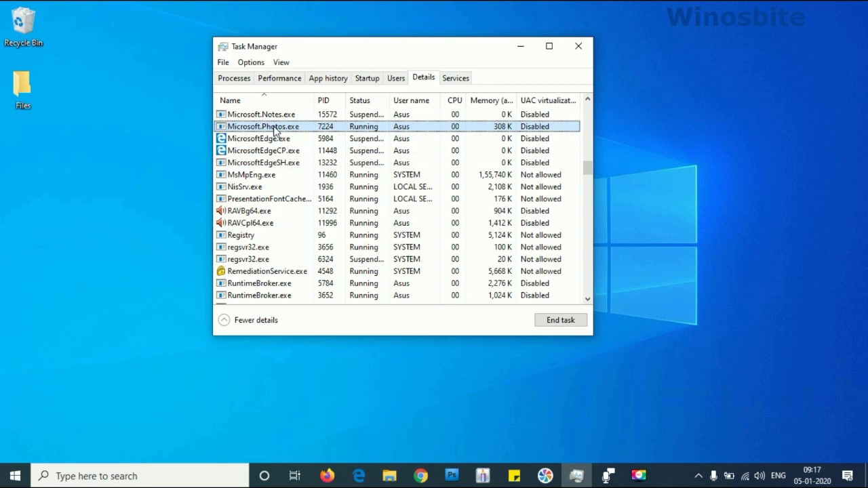Open the Options menu in Task Manager
Image resolution: width=868 pixels, height=488 pixels.
(251, 62)
